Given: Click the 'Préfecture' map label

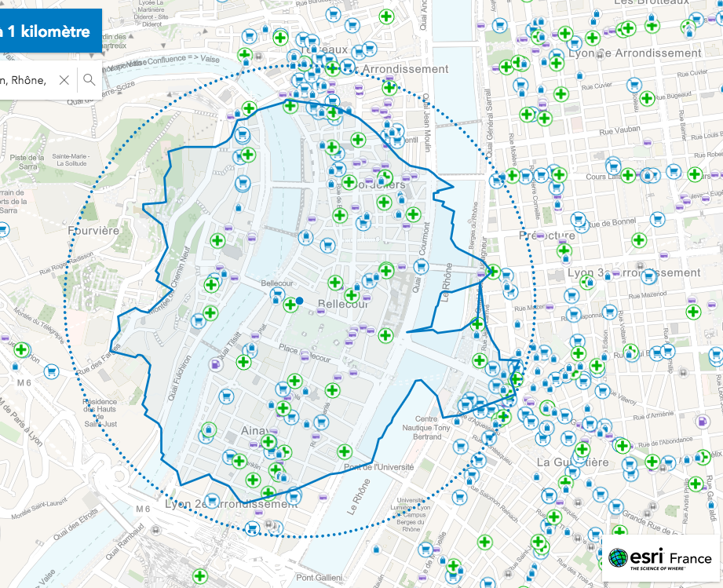Looking at the screenshot, I should click(547, 236).
